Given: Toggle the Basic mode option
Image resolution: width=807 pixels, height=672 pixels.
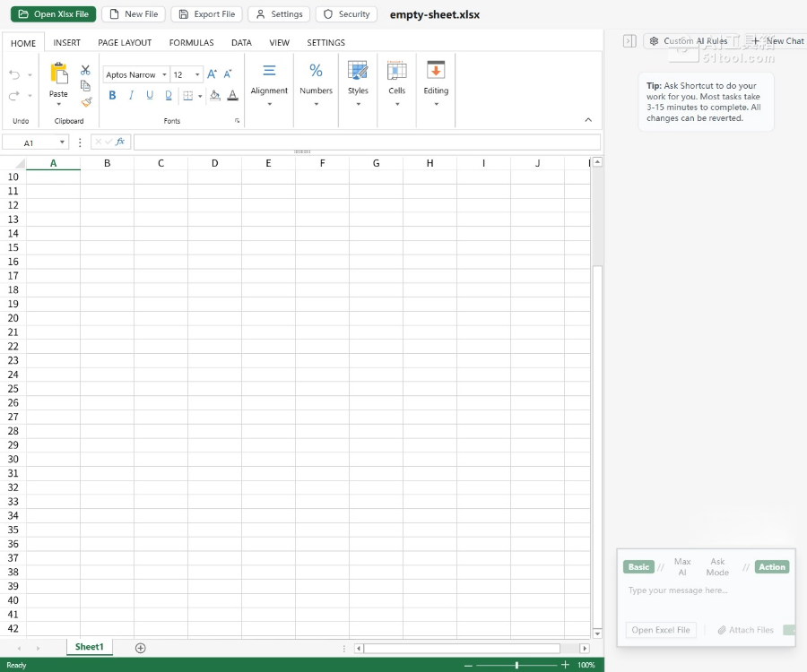Looking at the screenshot, I should [638, 567].
